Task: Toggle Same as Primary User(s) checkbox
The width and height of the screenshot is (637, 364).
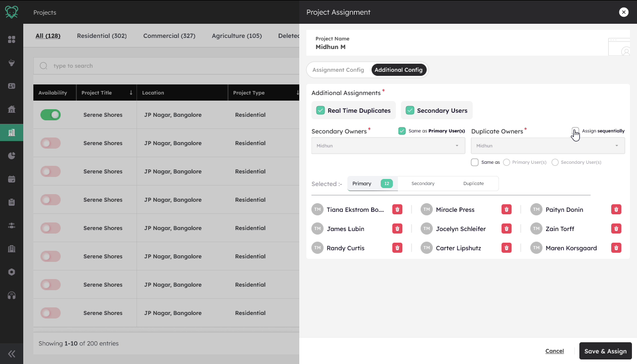Action: coord(402,131)
